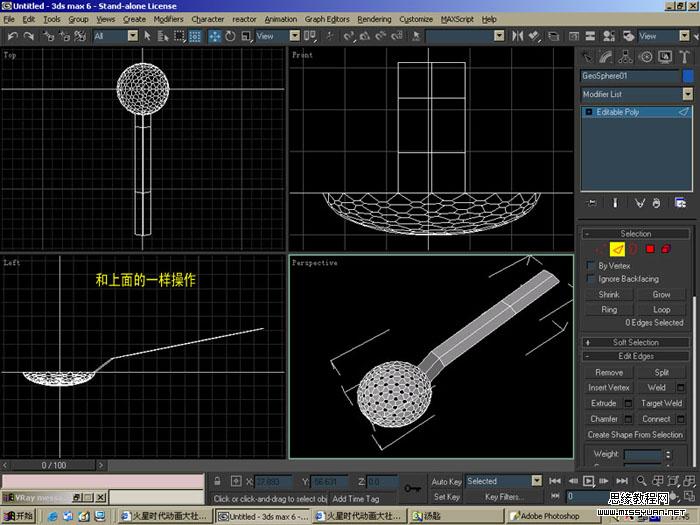Click the Pin Stack icon
Image resolution: width=700 pixels, height=525 pixels.
coord(592,203)
